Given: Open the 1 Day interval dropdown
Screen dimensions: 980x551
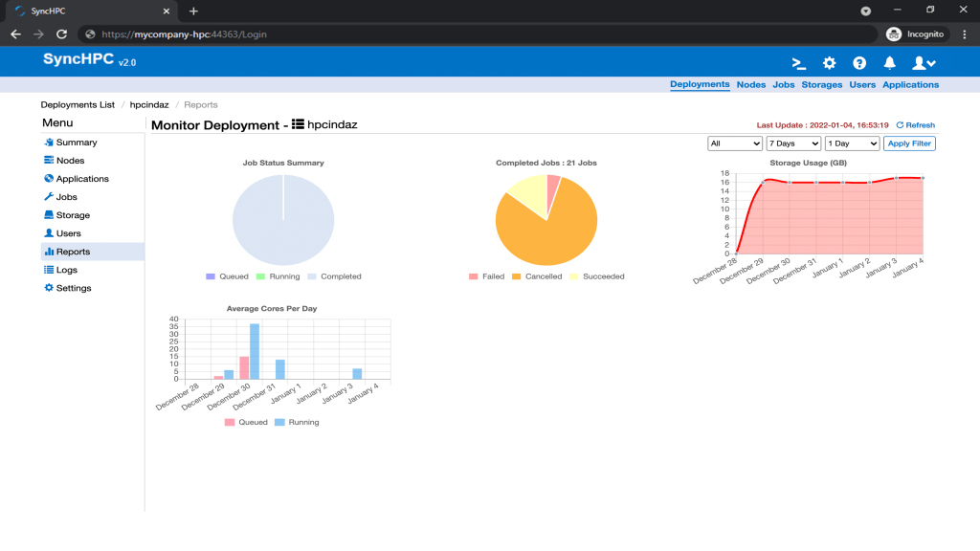Looking at the screenshot, I should (852, 143).
